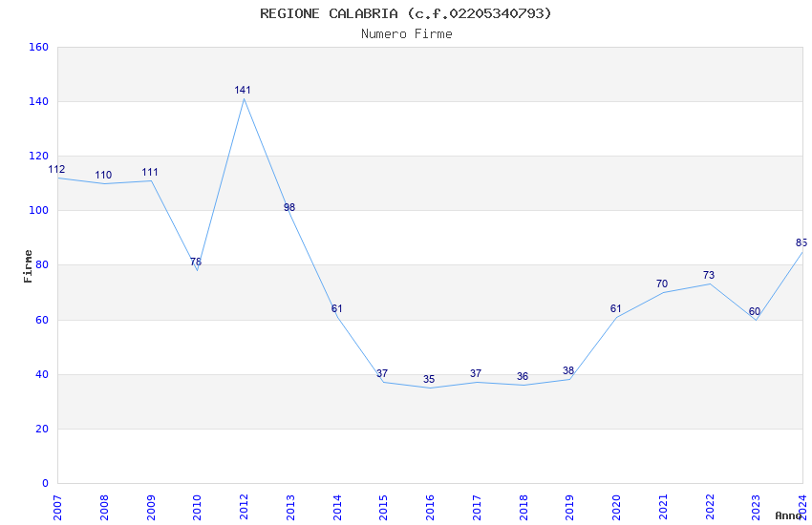Select the 98 data label for 2013
812x525 pixels.
(x=288, y=207)
